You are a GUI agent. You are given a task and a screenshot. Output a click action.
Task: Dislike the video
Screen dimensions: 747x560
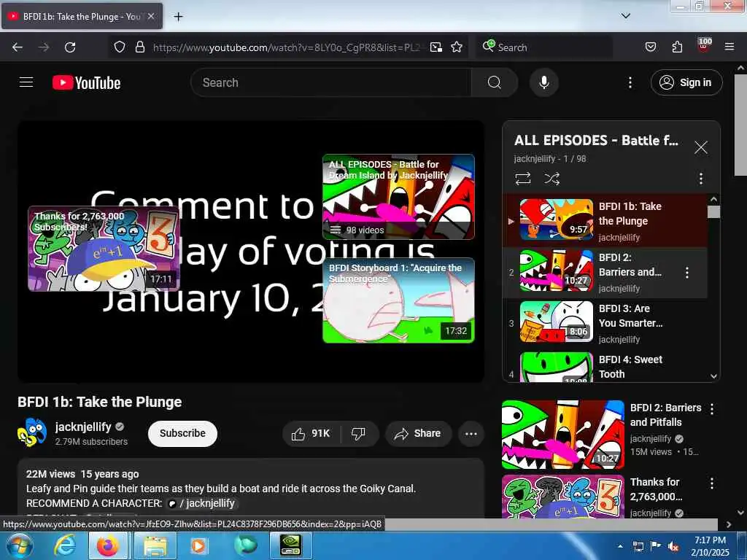[358, 433]
